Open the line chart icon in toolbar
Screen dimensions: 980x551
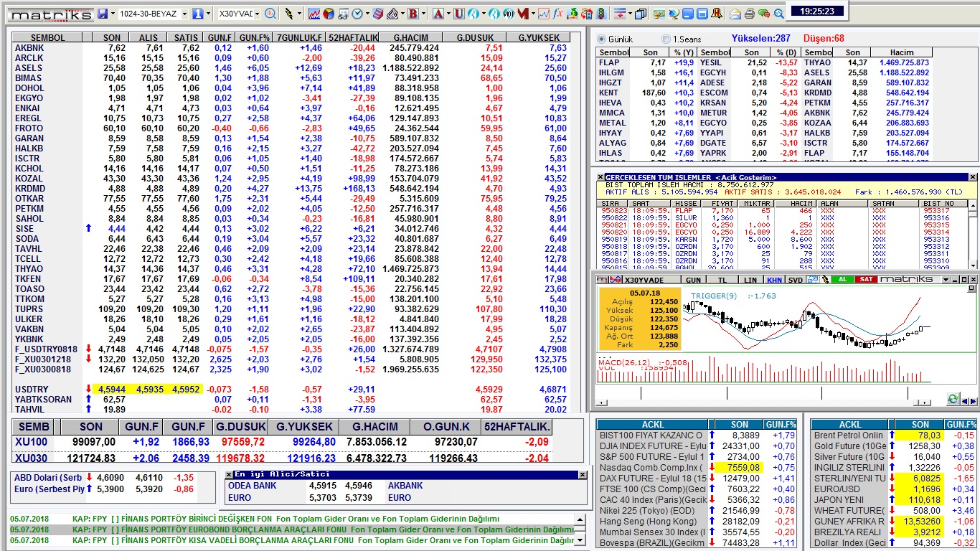(x=314, y=14)
